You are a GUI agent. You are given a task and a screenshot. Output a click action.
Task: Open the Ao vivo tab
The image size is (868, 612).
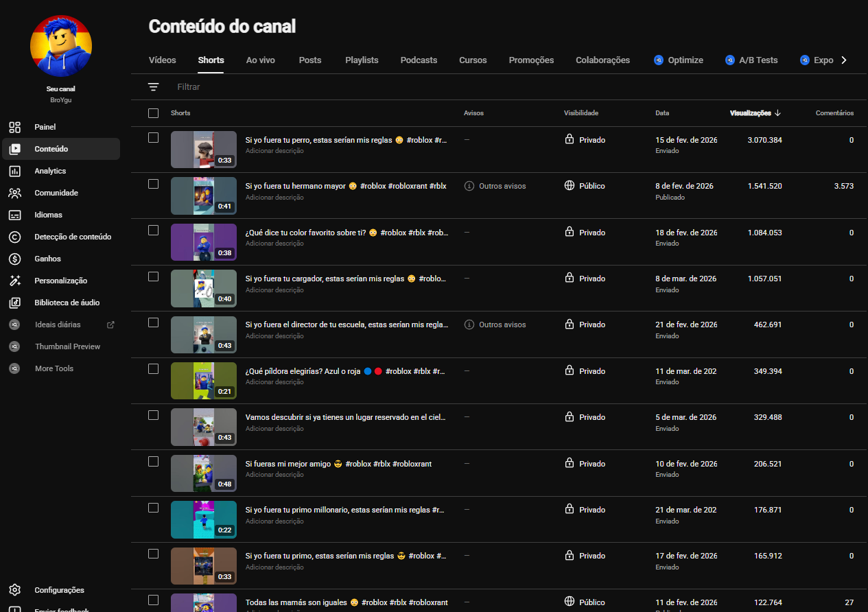point(261,60)
